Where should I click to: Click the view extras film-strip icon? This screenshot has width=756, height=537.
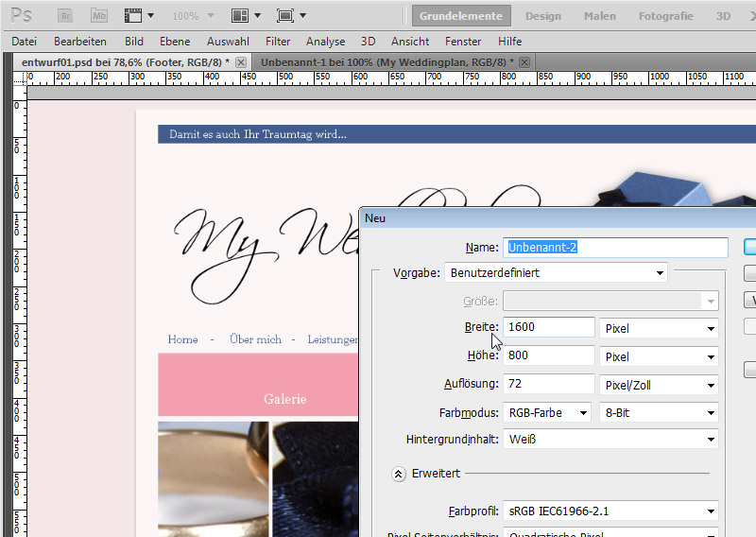tap(133, 16)
